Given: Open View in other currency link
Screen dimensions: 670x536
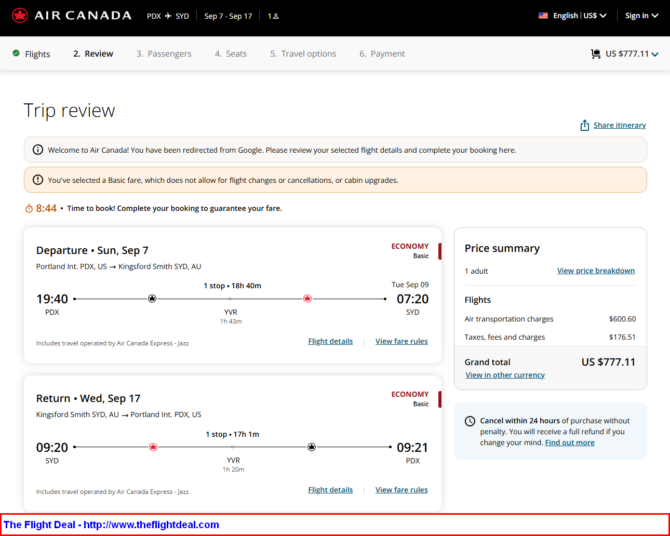Looking at the screenshot, I should click(505, 375).
